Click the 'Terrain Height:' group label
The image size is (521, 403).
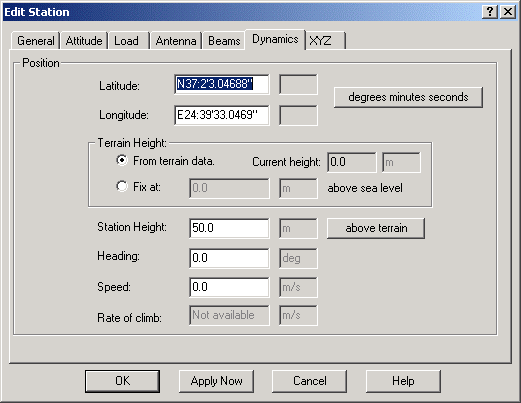coord(132,143)
